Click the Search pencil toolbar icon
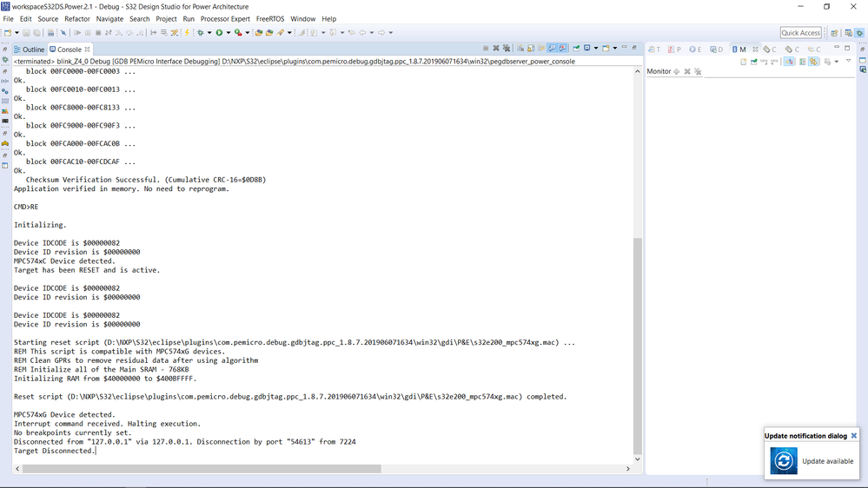Viewport: 868px width, 488px height. coord(281,33)
